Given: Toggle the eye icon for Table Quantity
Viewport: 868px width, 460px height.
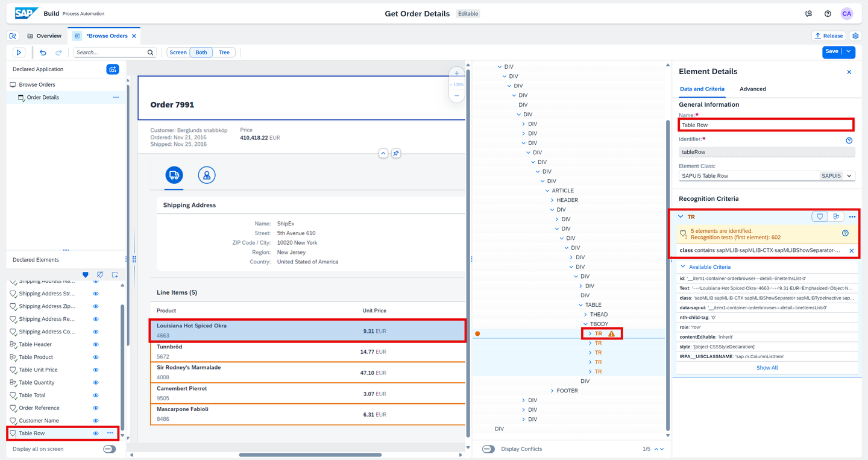Looking at the screenshot, I should (95, 382).
